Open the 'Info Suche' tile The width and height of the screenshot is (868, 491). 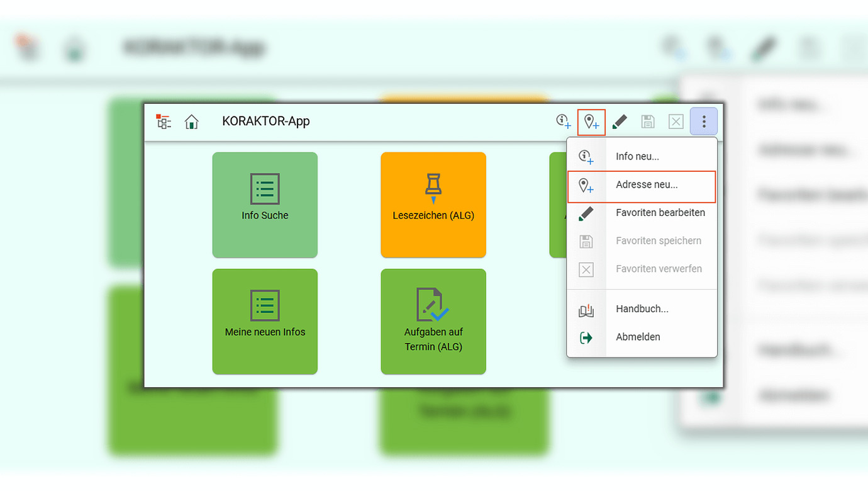click(265, 205)
